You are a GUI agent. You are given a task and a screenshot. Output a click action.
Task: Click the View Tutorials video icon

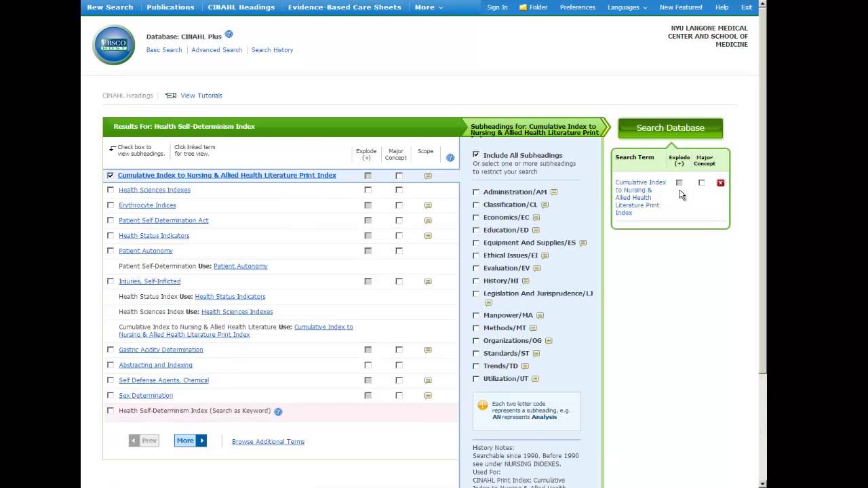pos(171,96)
